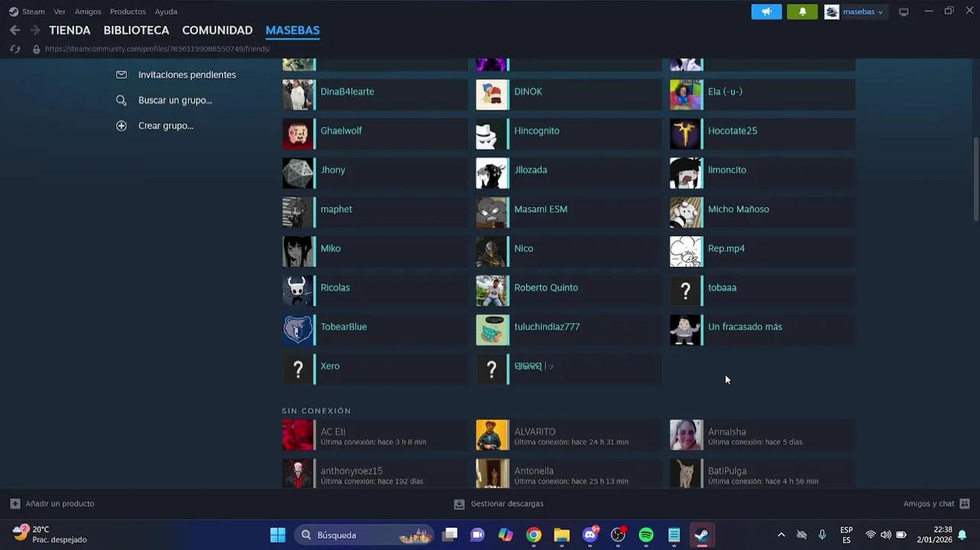Open Crear grupo link
The width and height of the screenshot is (980, 550).
(x=166, y=125)
